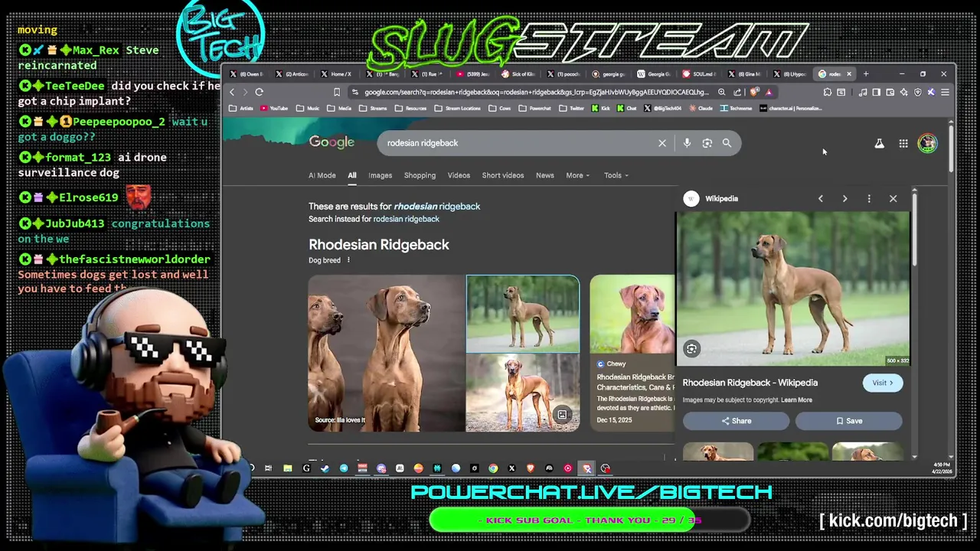Open Search Labs flask icon
This screenshot has height=551, width=980.
879,144
